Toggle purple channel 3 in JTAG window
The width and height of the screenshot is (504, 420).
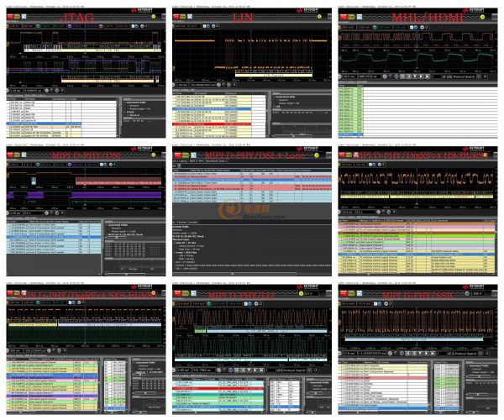click(x=70, y=26)
